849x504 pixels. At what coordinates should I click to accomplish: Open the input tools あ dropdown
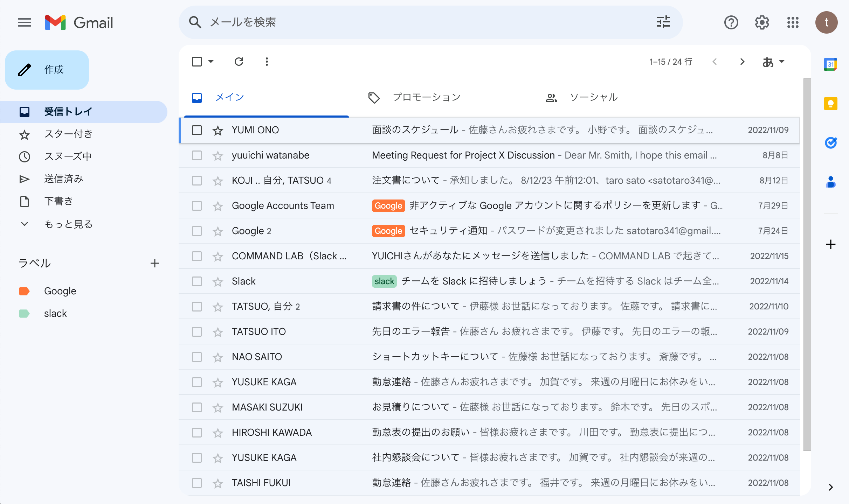(x=773, y=62)
